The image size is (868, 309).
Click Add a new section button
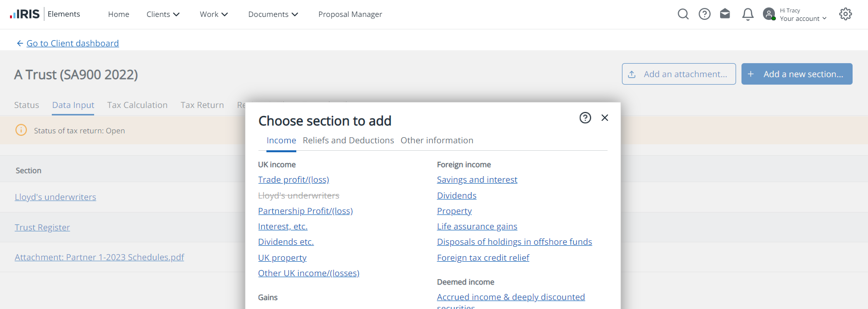pyautogui.click(x=796, y=74)
